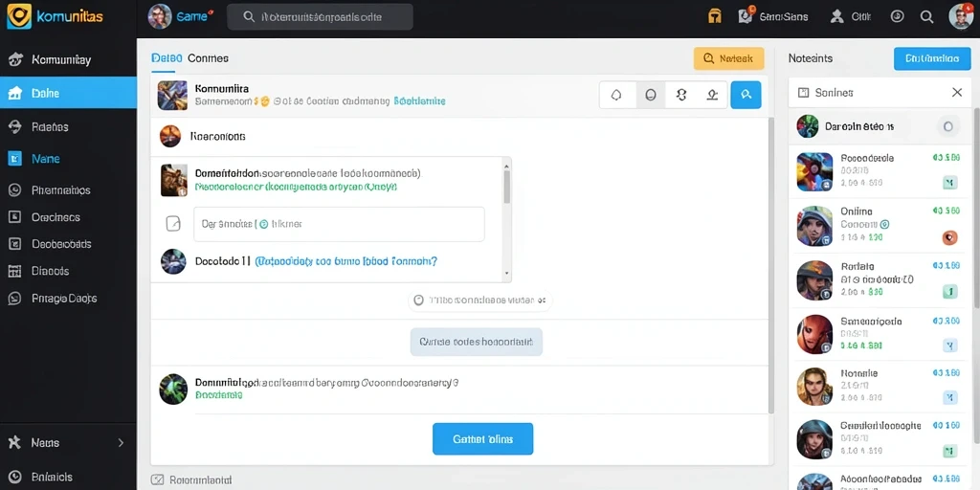Open the Semenoipeda game thumbnail
Viewport: 980px width, 490px height.
tap(815, 334)
